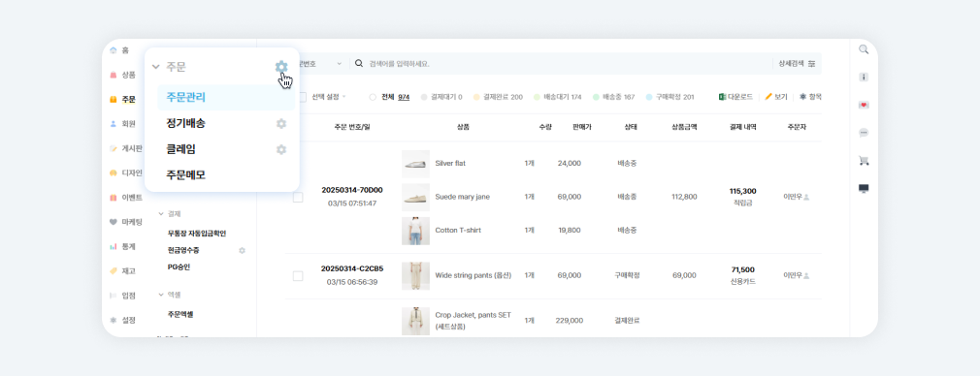The image size is (980, 376).
Task: Click the heart message icon in right rail
Action: (x=864, y=105)
